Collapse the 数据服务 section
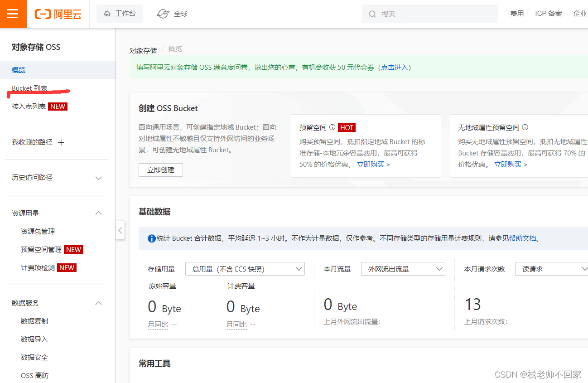 pyautogui.click(x=99, y=303)
